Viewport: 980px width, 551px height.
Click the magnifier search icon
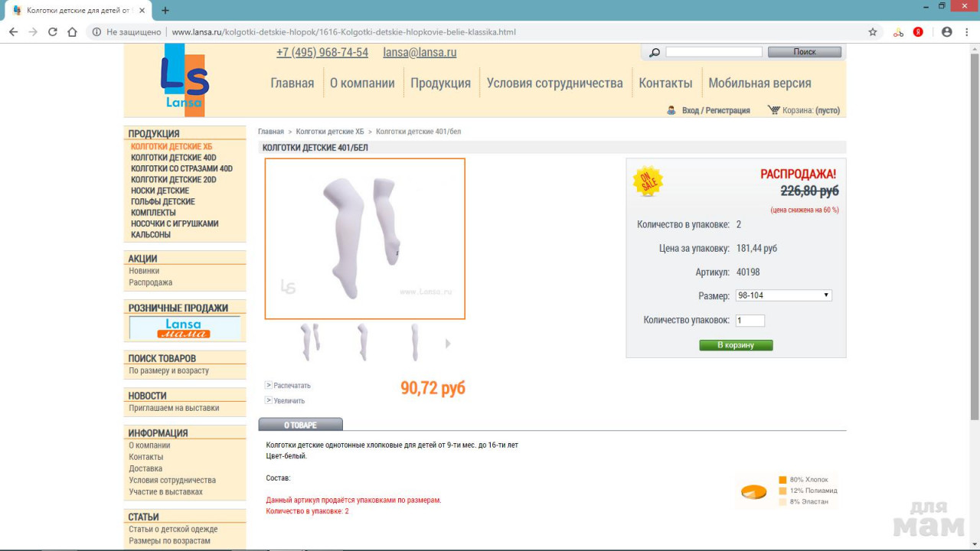coord(654,52)
